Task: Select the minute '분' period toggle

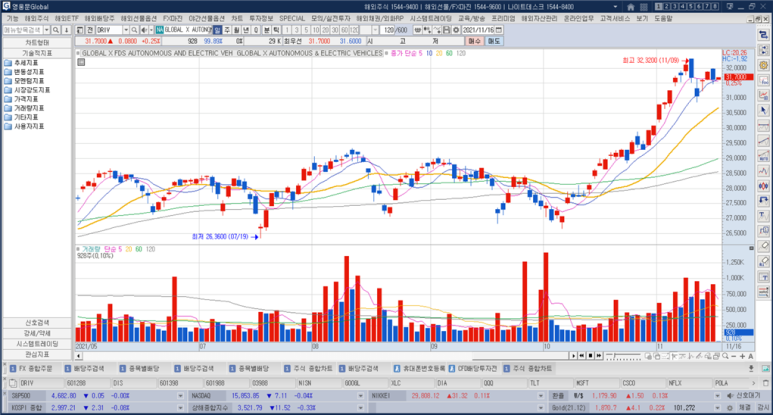Action: 267,30
